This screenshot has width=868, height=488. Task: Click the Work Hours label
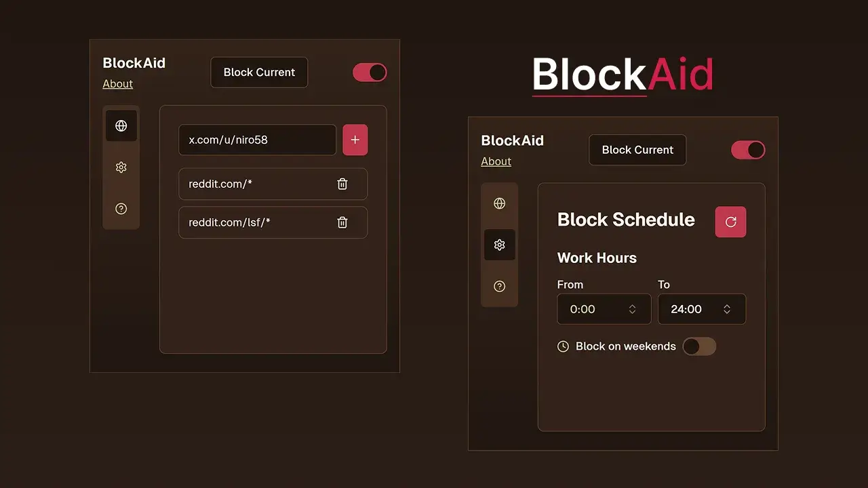[x=597, y=258]
